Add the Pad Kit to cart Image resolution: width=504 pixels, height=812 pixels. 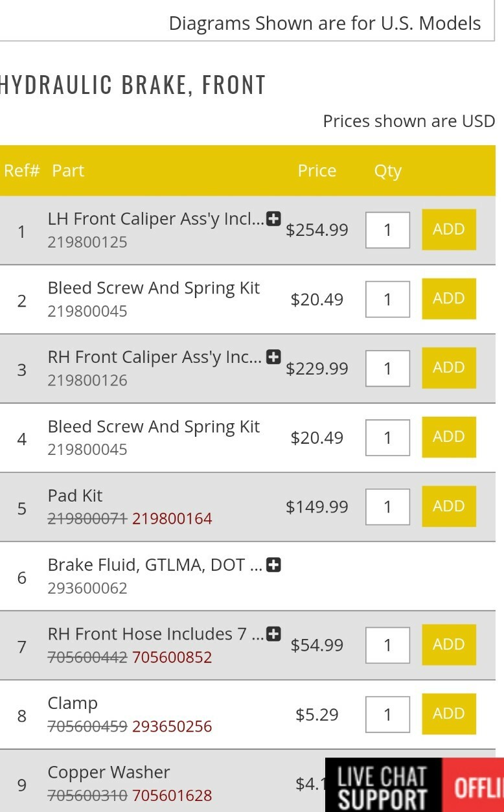448,506
